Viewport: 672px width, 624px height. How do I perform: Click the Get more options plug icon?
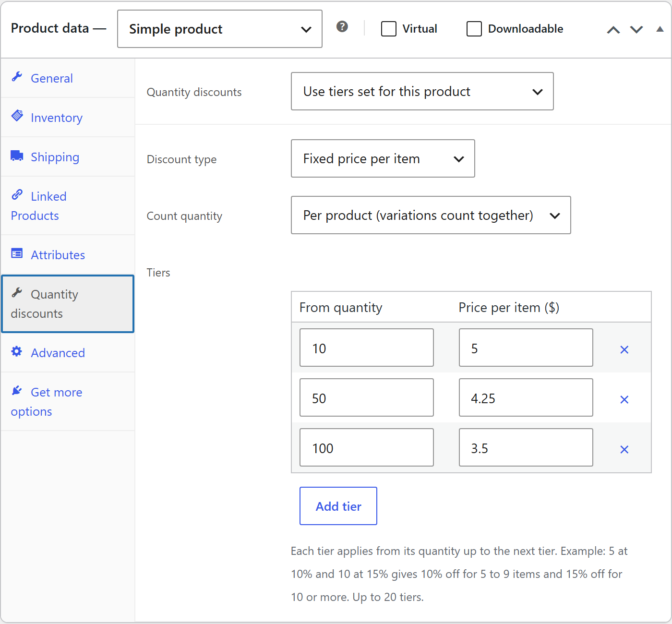tap(17, 390)
